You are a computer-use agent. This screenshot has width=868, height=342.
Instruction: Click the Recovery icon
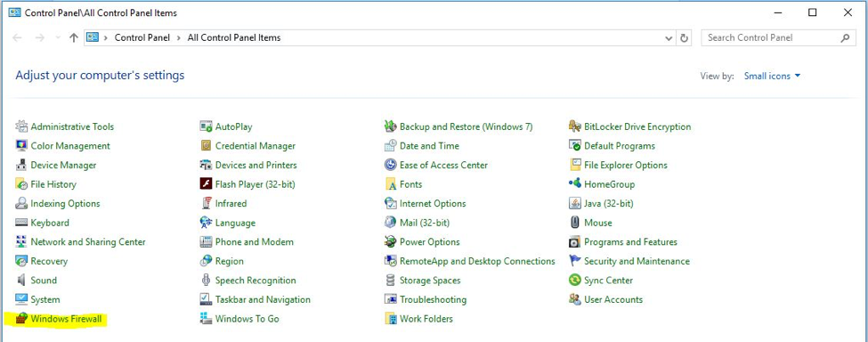21,261
